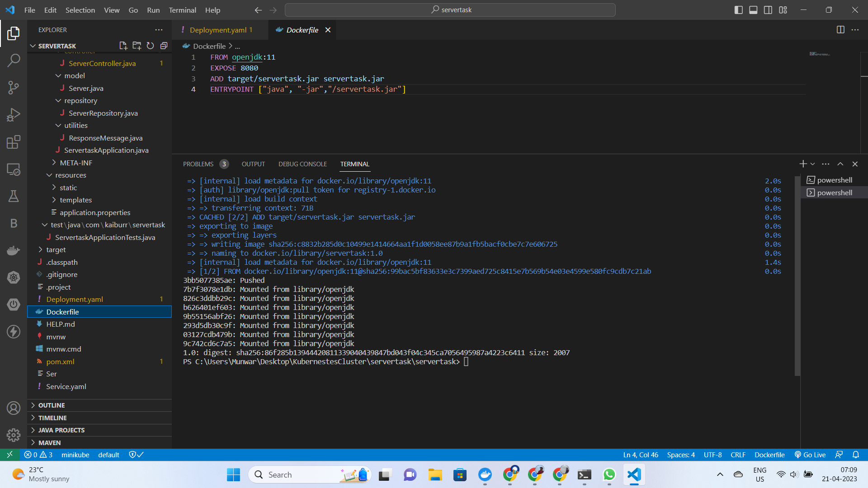Refresh the SERVERTASK explorer

150,45
